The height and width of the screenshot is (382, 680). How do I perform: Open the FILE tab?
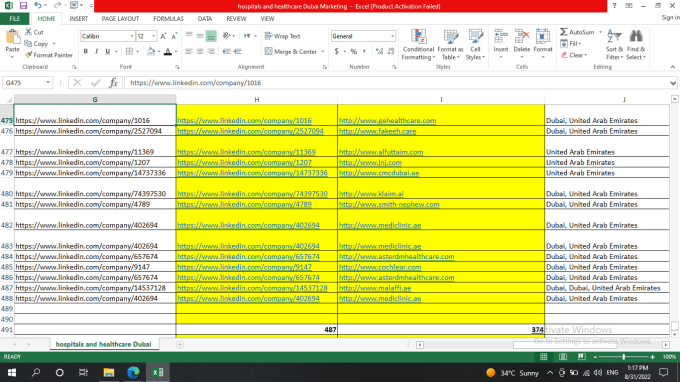point(14,19)
